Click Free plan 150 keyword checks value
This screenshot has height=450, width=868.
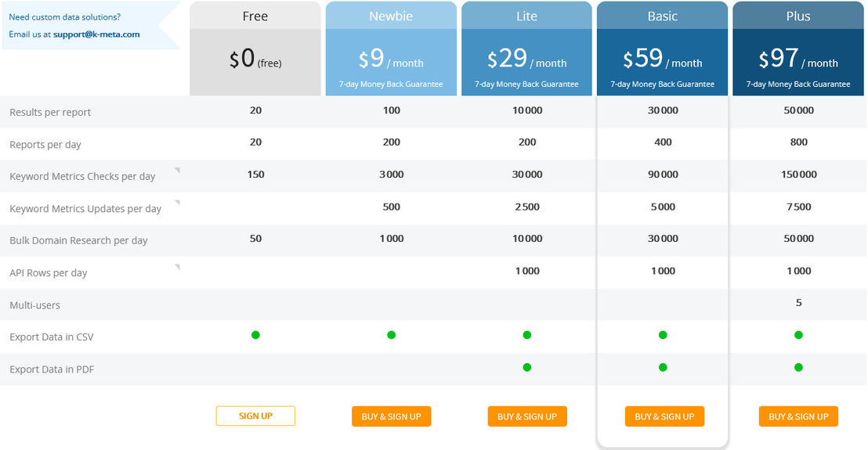255,175
